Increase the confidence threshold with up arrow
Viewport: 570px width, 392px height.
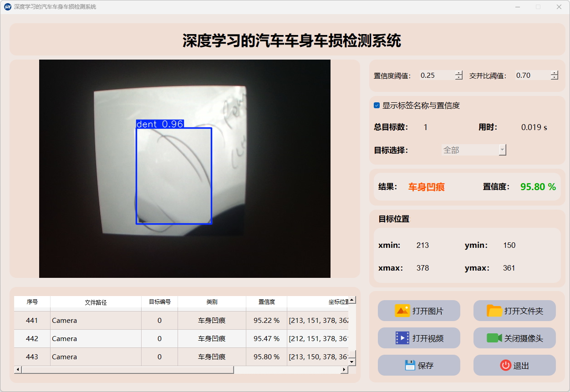coord(458,73)
